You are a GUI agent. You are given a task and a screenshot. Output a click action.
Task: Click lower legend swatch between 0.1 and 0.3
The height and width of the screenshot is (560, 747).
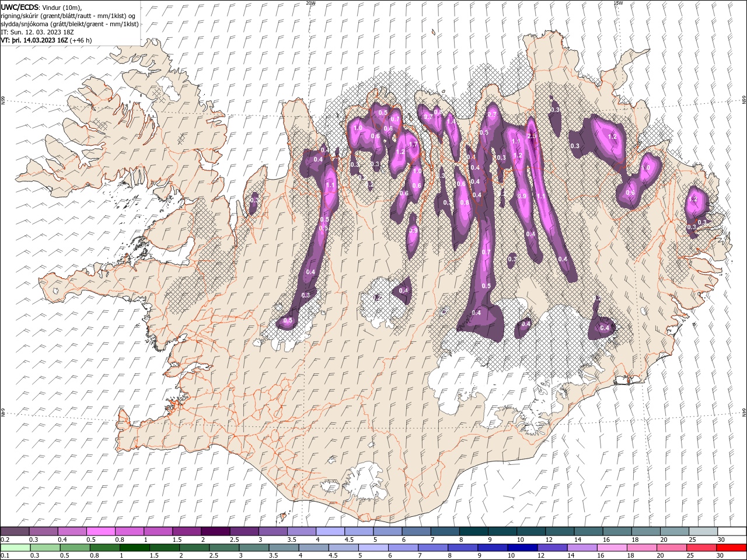15,548
